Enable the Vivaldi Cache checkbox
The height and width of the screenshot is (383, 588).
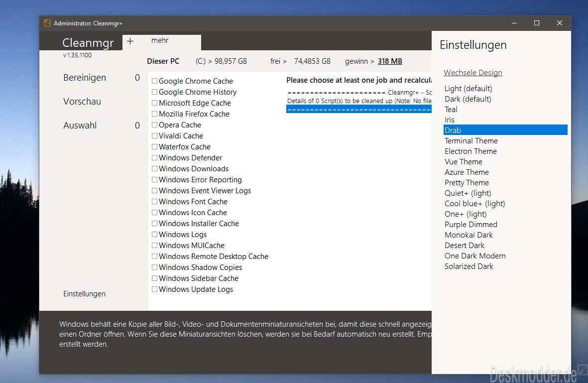pos(154,136)
